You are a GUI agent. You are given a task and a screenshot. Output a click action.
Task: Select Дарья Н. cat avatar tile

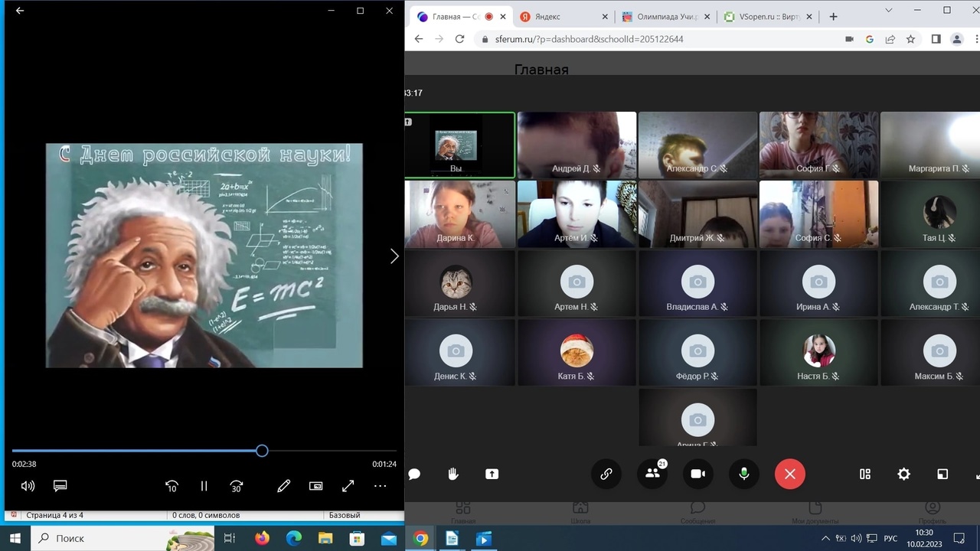tap(460, 284)
